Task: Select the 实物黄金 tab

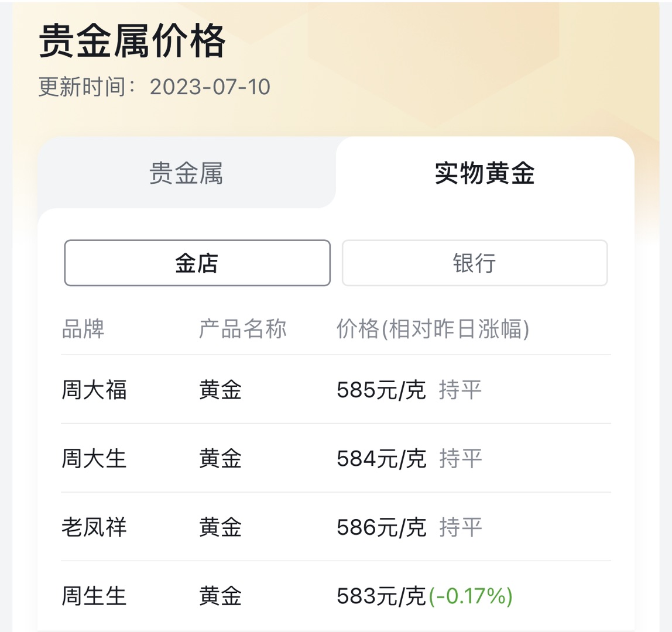Action: [x=485, y=173]
